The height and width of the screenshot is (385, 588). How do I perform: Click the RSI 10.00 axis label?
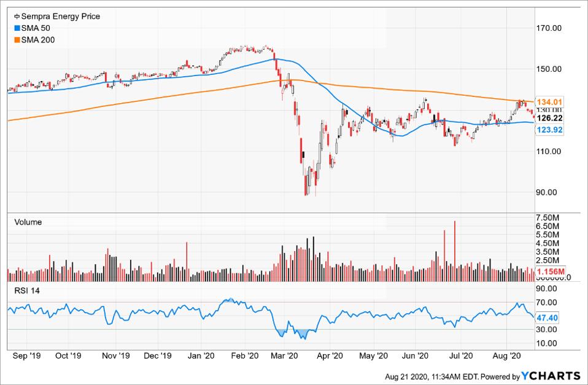click(547, 343)
